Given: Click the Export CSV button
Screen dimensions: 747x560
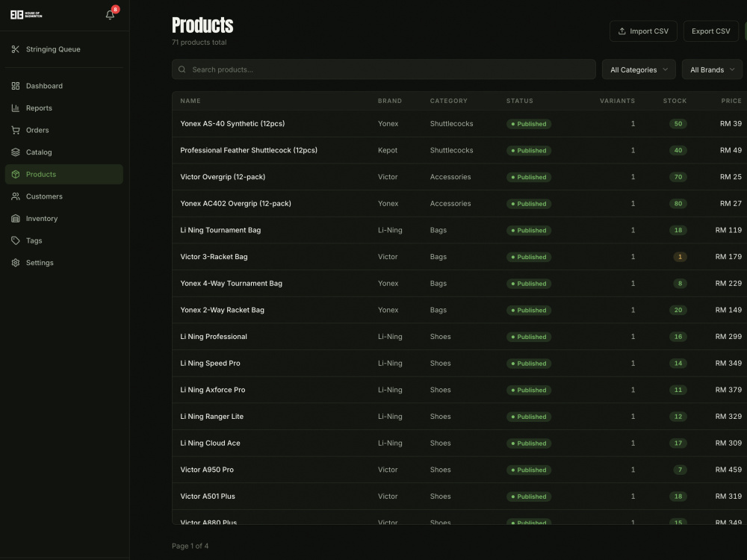Looking at the screenshot, I should [x=711, y=31].
